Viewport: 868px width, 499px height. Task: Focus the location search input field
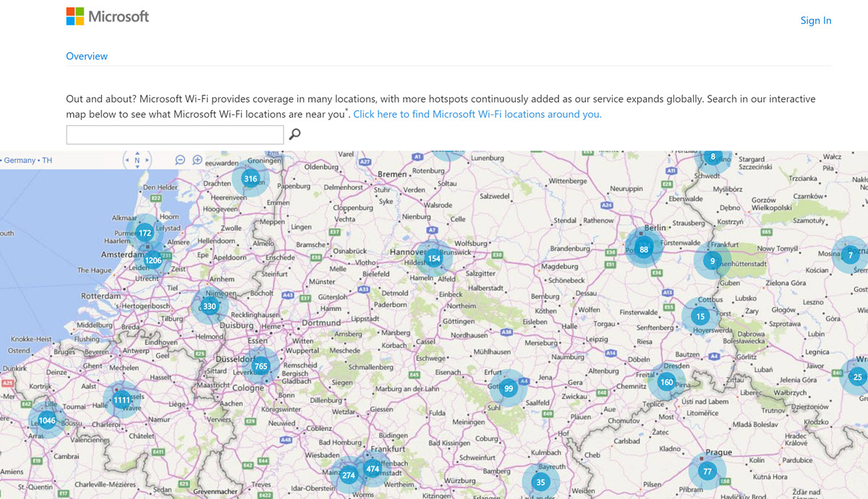tap(175, 135)
